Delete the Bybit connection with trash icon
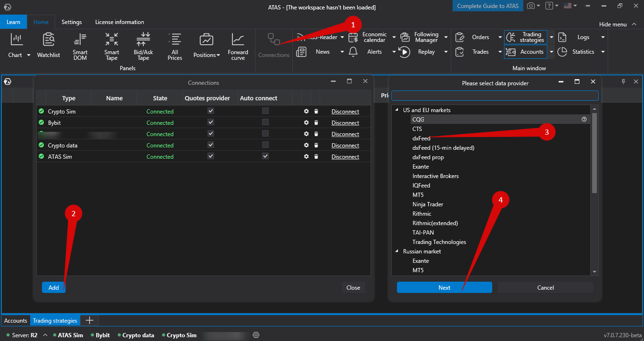The height and width of the screenshot is (341, 644). click(x=316, y=123)
